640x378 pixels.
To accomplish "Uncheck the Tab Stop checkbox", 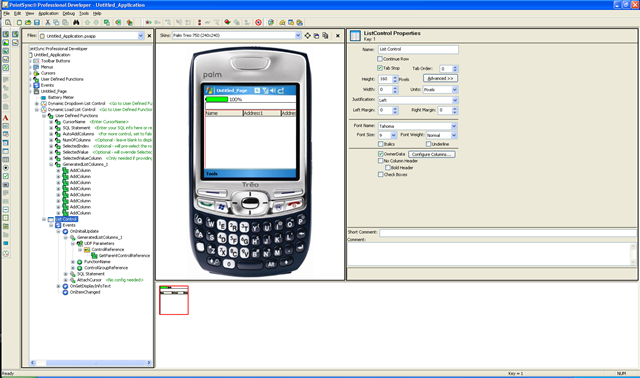I will click(x=380, y=68).
